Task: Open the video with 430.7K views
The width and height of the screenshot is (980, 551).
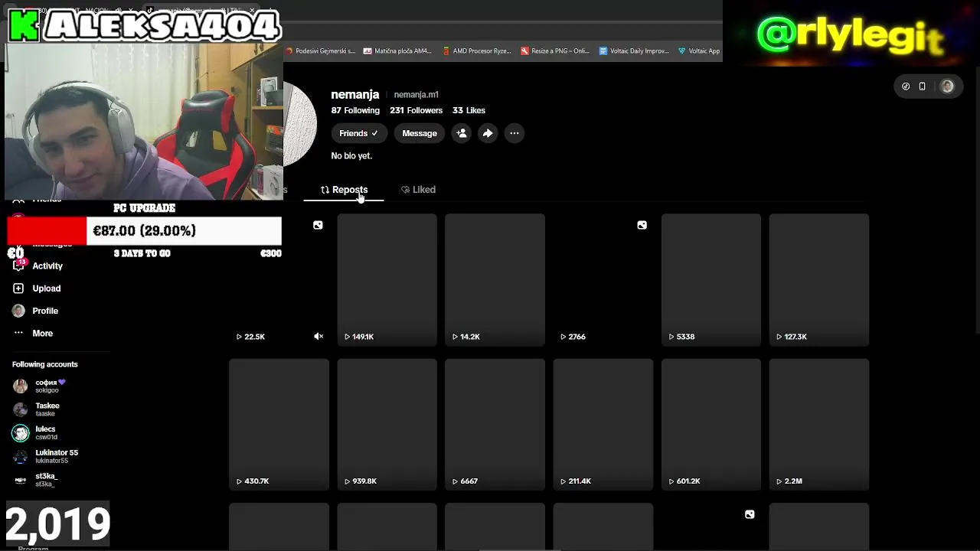Action: point(279,424)
